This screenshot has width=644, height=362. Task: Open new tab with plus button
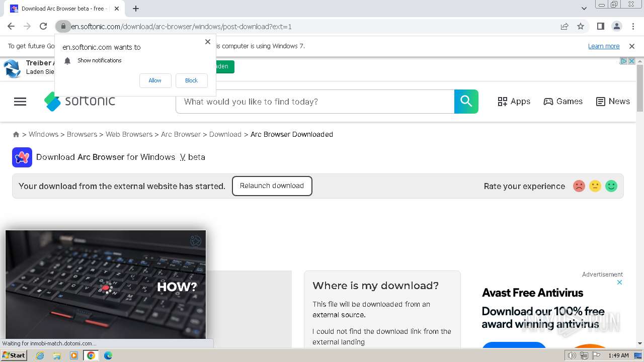136,9
